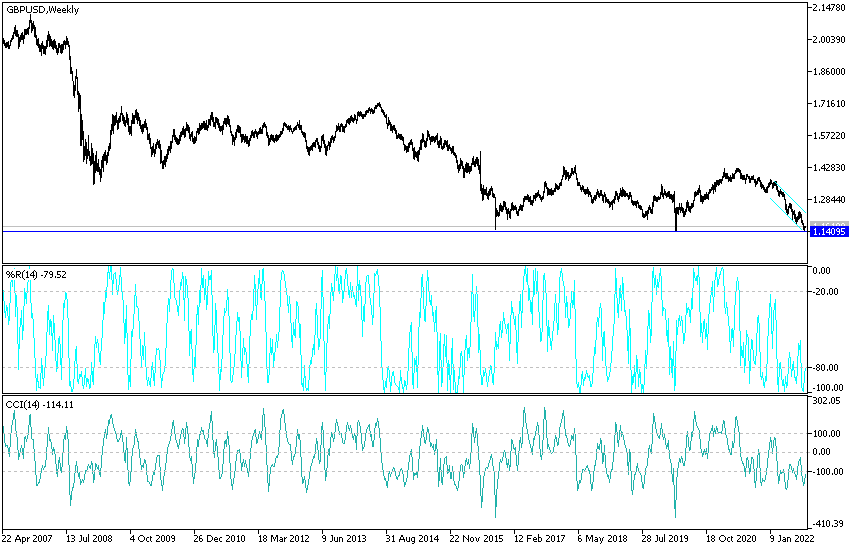Select the %R(14) -79.52 indicator label
Image resolution: width=860 pixels, height=550 pixels.
[36, 274]
